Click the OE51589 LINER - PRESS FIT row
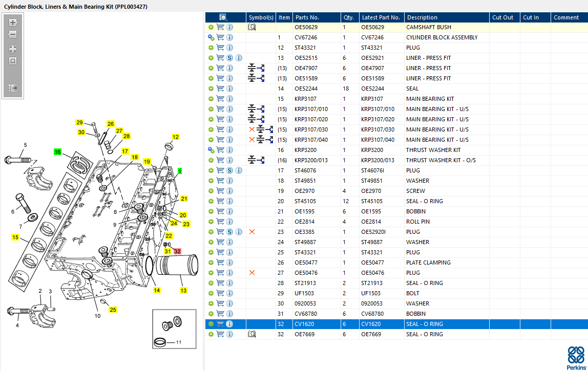Viewport: 588px width, 371px height. [x=396, y=78]
